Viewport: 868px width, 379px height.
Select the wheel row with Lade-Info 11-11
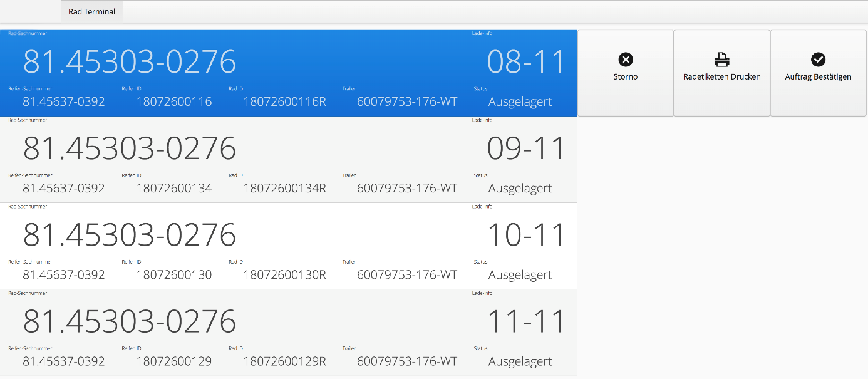pos(288,322)
